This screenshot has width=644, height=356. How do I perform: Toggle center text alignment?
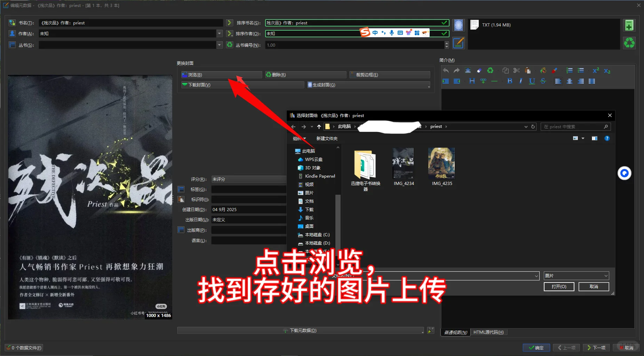[570, 81]
